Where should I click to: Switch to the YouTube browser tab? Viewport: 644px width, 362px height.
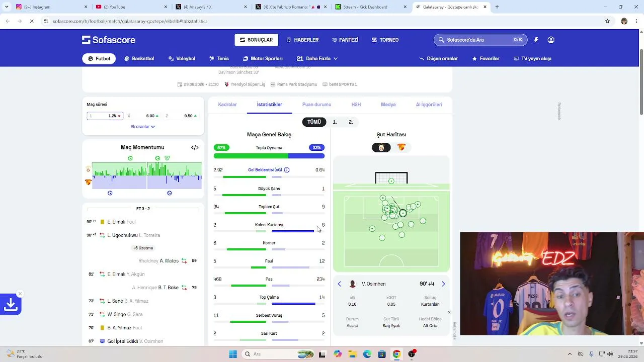pyautogui.click(x=131, y=7)
